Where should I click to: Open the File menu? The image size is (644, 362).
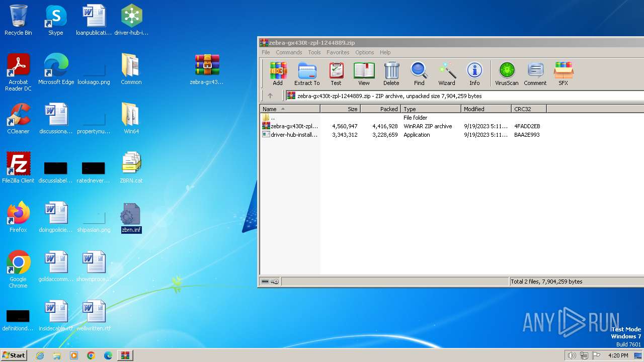click(x=266, y=52)
